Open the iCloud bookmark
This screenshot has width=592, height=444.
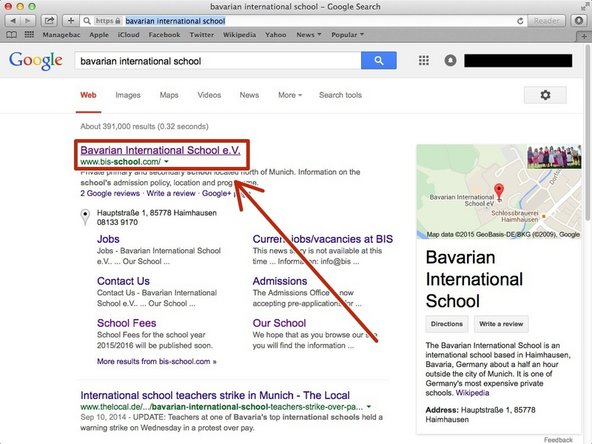[128, 35]
